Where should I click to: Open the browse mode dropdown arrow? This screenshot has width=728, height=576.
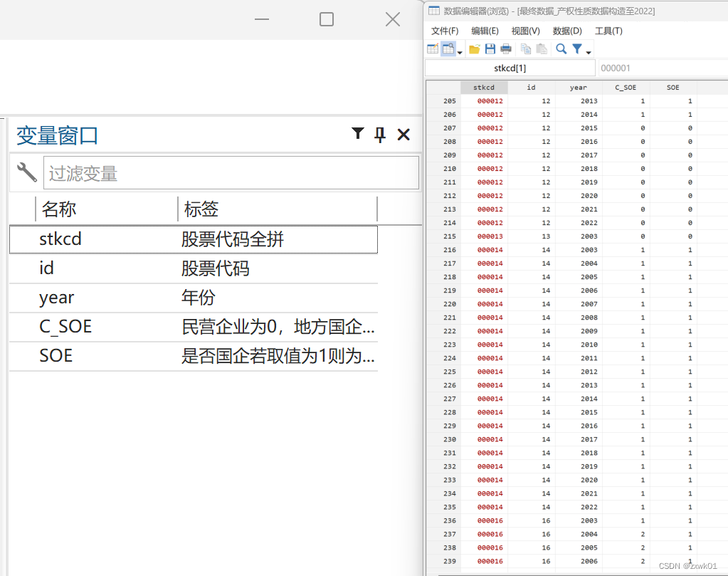click(x=460, y=53)
